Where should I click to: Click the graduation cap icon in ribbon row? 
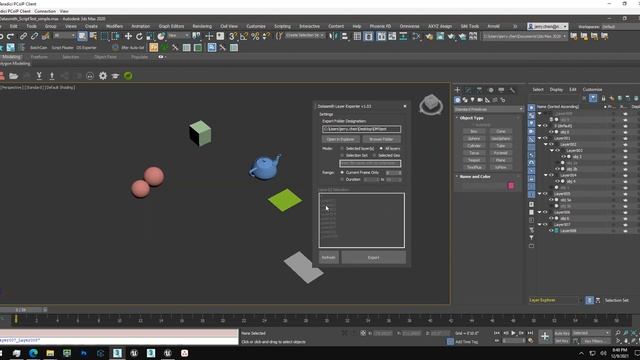tap(115, 76)
